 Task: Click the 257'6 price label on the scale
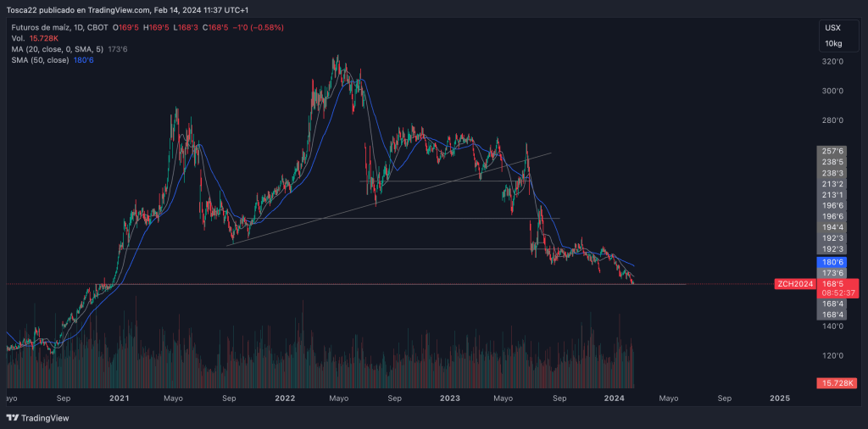[832, 151]
